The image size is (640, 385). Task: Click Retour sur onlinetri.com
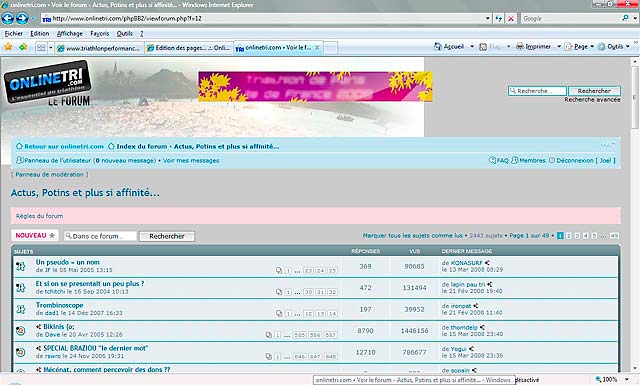[64, 146]
